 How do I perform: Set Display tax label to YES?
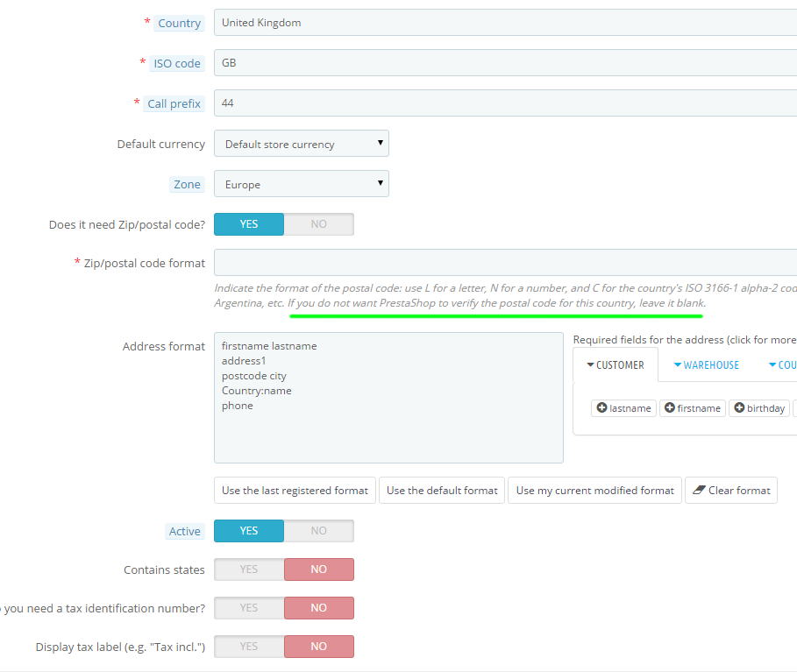point(249,647)
